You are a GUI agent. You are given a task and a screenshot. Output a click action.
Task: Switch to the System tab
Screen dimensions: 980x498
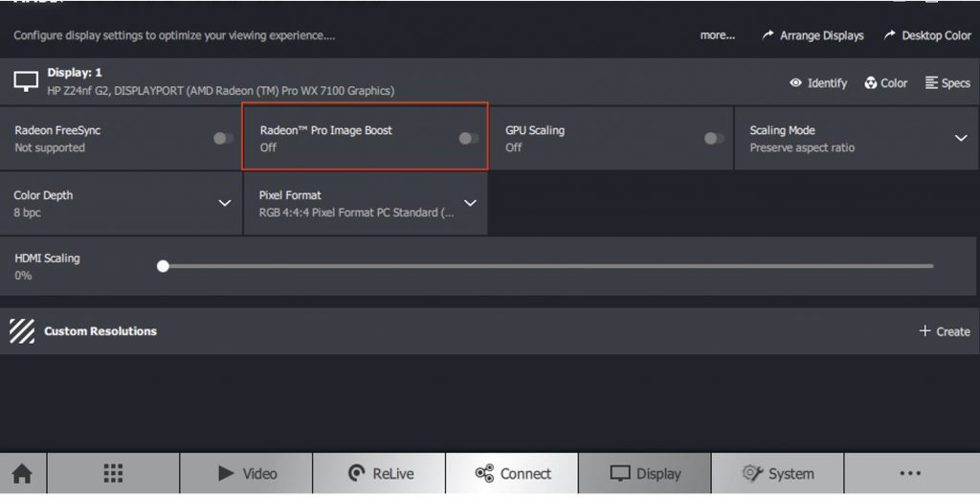[x=778, y=474]
